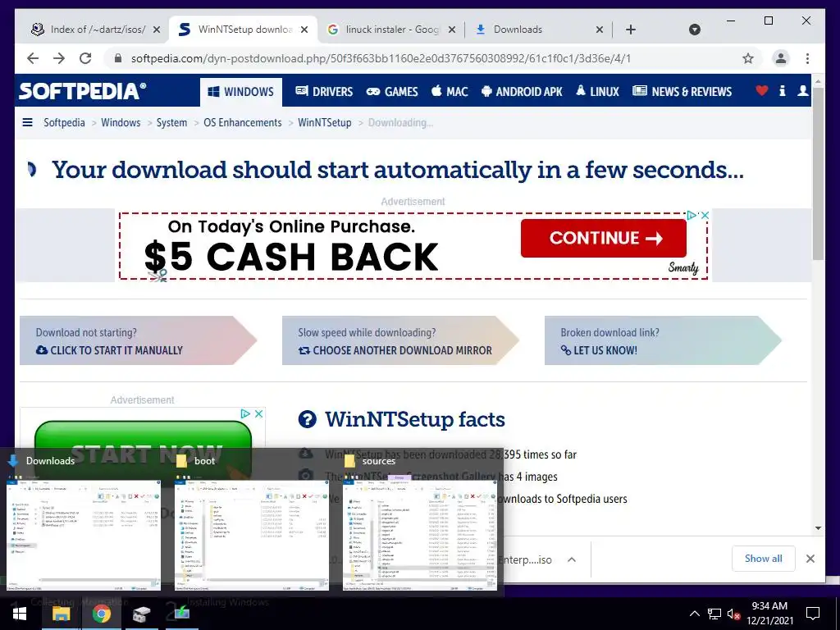Open the Softpedia logo home link
Viewport: 840px width, 630px height.
pyautogui.click(x=83, y=90)
